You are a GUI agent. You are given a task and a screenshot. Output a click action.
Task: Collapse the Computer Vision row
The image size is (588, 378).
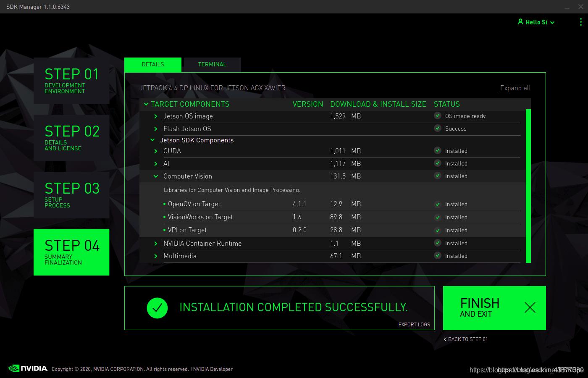pyautogui.click(x=156, y=176)
